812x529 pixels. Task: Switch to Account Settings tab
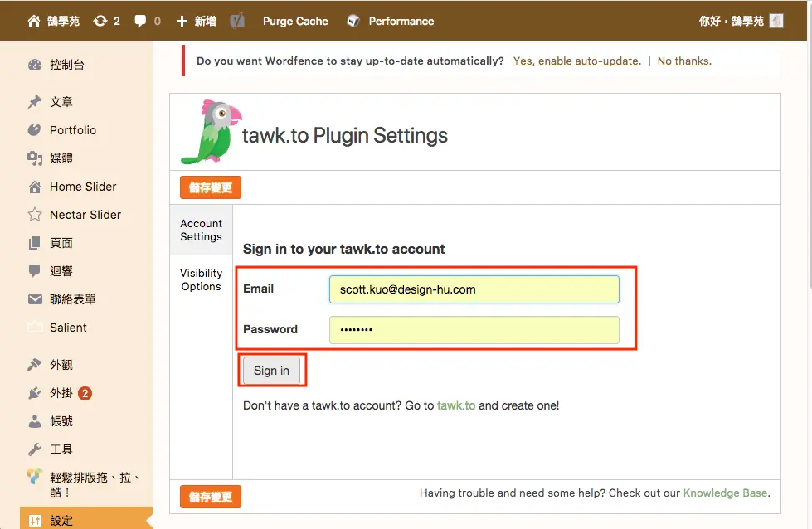[201, 230]
